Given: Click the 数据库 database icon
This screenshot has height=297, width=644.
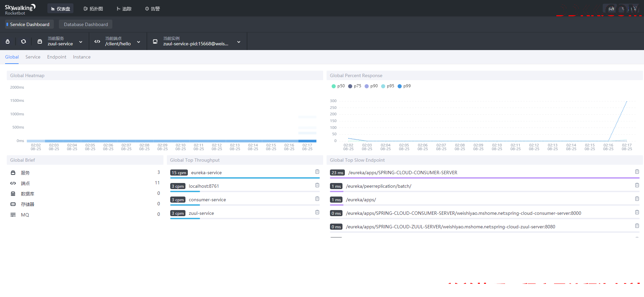Looking at the screenshot, I should 13,193.
